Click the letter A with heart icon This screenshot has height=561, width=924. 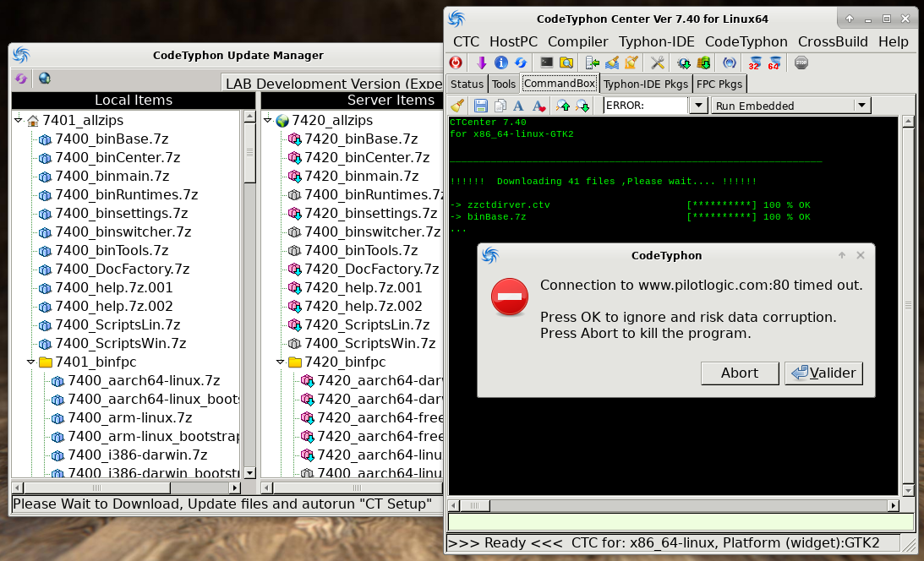[539, 106]
